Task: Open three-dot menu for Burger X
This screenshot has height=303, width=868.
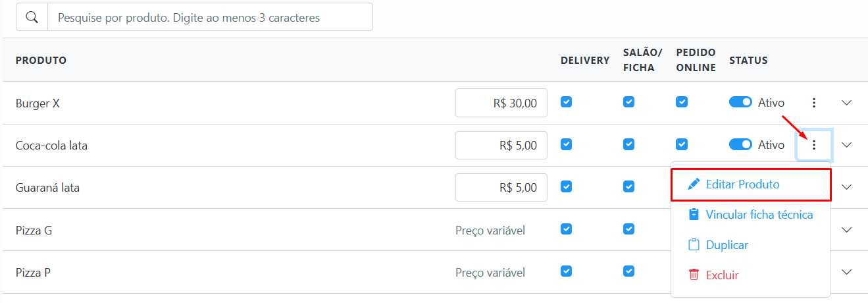Action: coord(814,103)
